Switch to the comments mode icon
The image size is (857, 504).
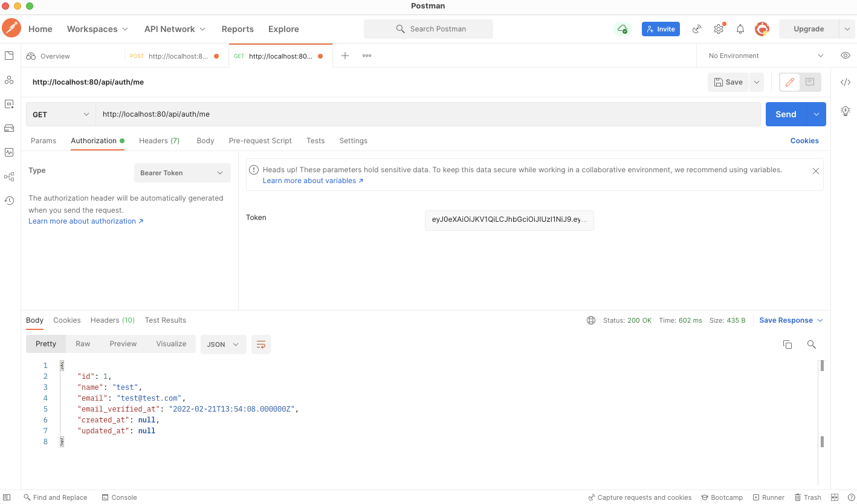810,82
